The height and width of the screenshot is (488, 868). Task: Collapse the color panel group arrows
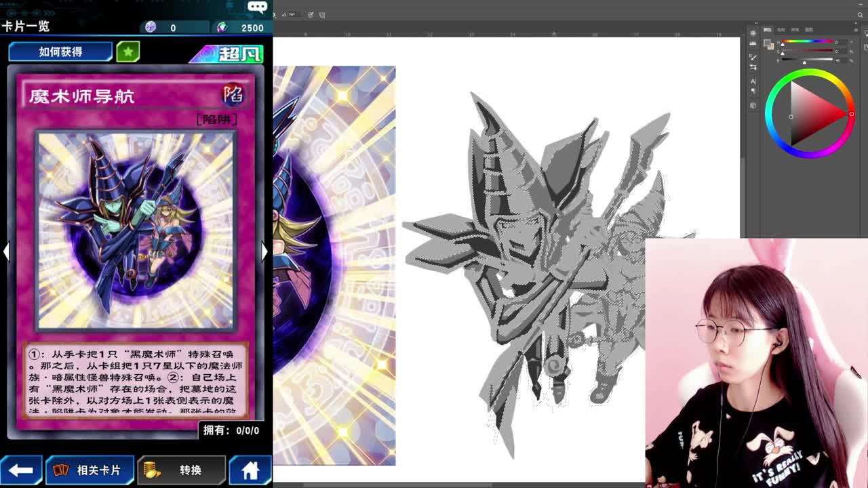[856, 23]
